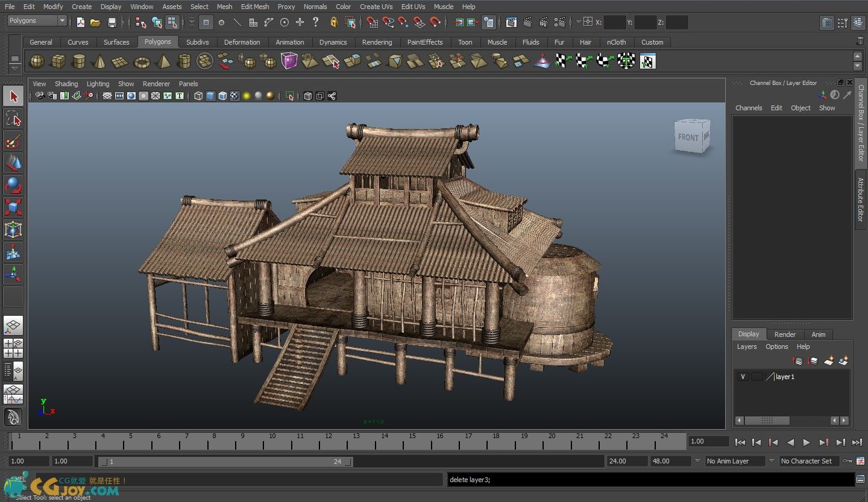
Task: Open the Render View clapperboard icon
Action: click(x=511, y=22)
